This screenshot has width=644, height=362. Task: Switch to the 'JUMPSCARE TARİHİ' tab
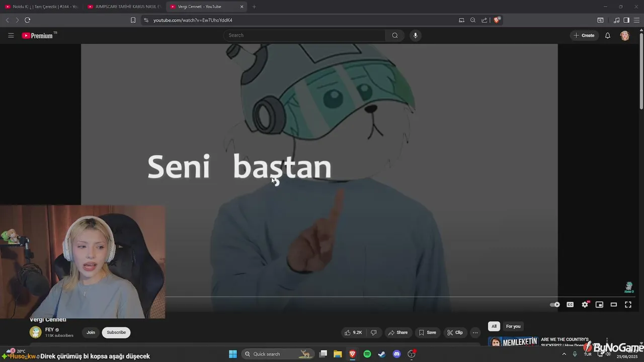124,7
